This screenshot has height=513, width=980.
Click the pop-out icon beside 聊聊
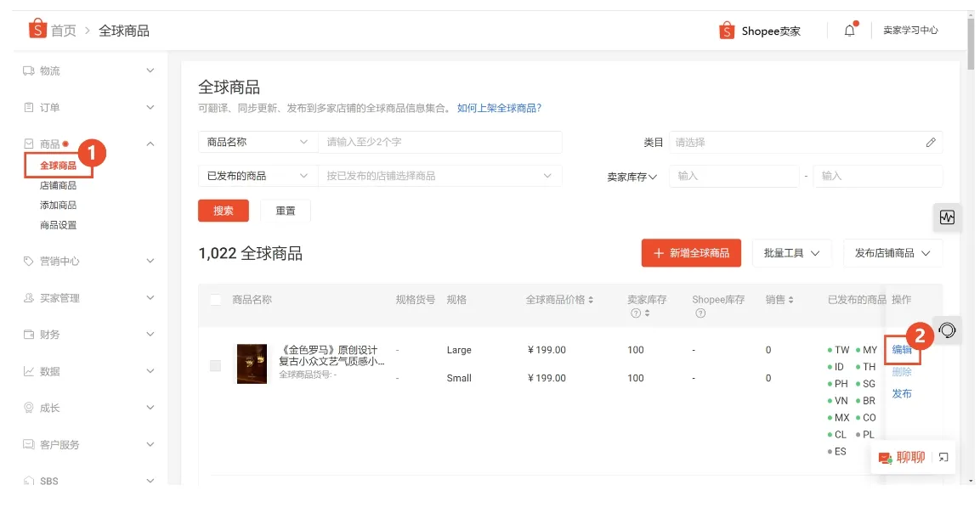(x=942, y=458)
